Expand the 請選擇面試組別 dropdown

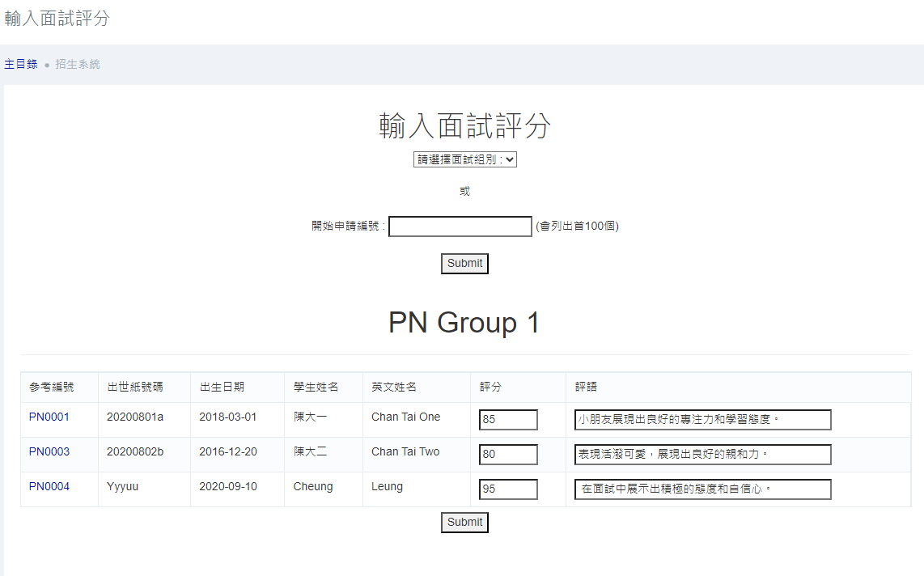click(464, 159)
